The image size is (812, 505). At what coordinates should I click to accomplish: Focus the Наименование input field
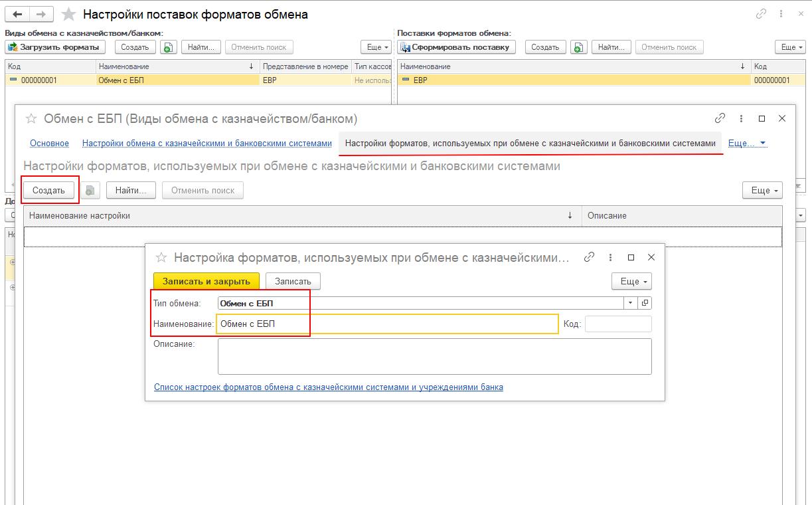(x=387, y=324)
